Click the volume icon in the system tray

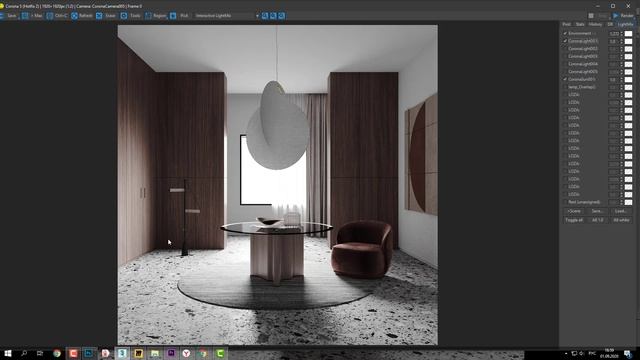pyautogui.click(x=582, y=353)
